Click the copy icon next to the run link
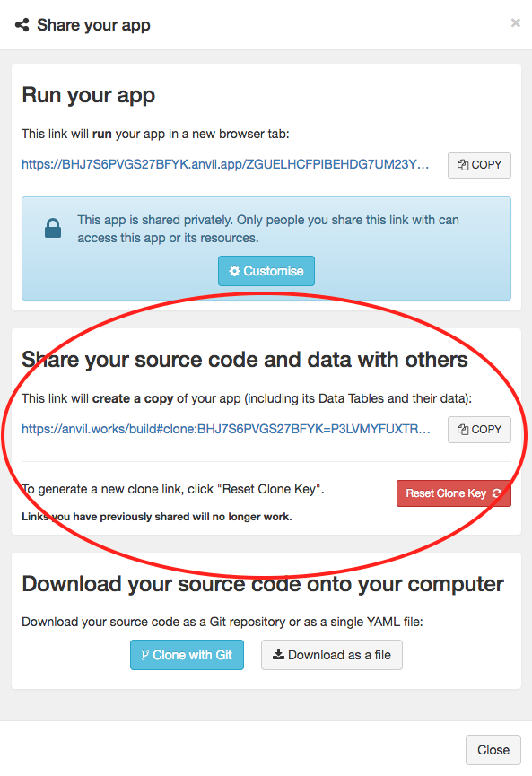This screenshot has height=776, width=532. point(464,164)
